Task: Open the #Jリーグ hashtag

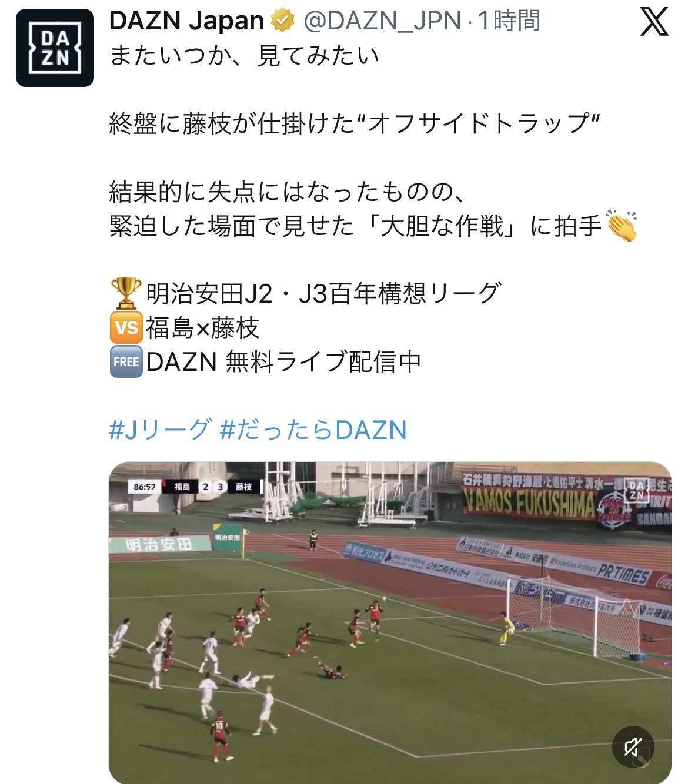Action: point(159,430)
